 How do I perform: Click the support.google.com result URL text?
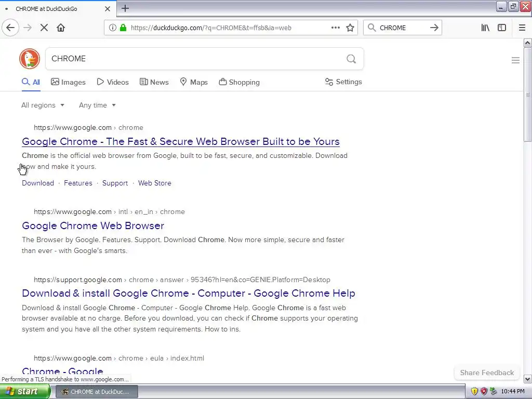coord(182,280)
